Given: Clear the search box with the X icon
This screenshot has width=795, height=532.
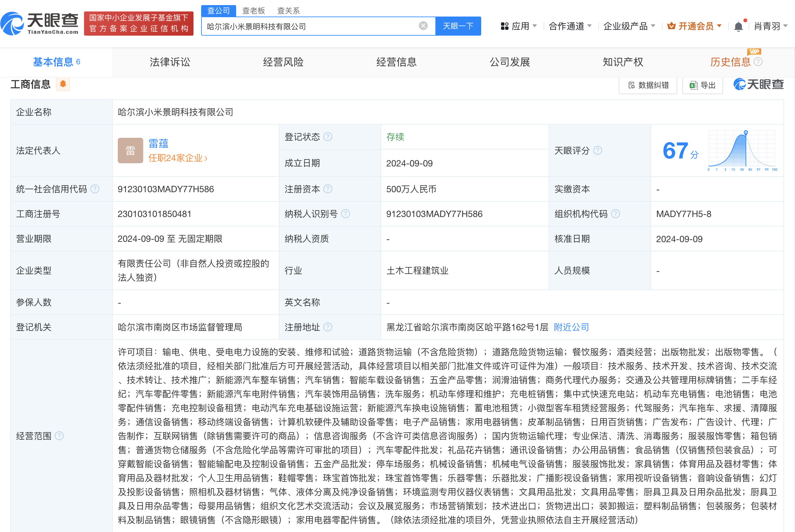Looking at the screenshot, I should (x=422, y=25).
